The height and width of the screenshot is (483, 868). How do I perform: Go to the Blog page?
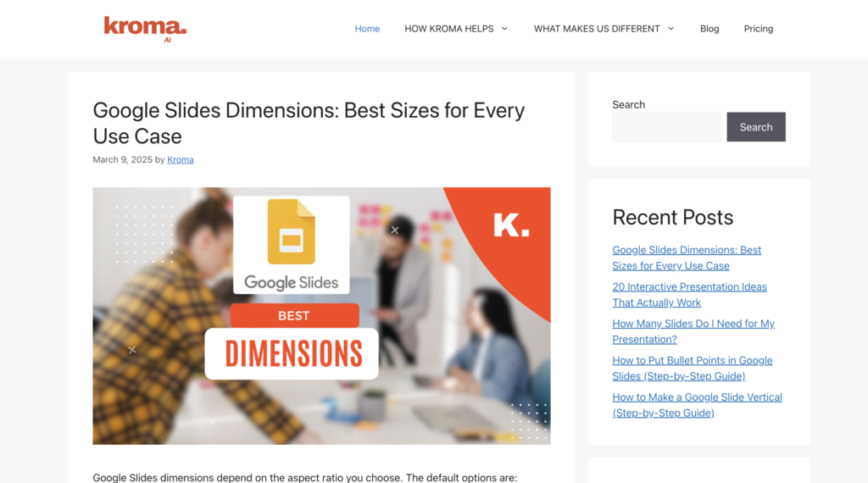(709, 29)
